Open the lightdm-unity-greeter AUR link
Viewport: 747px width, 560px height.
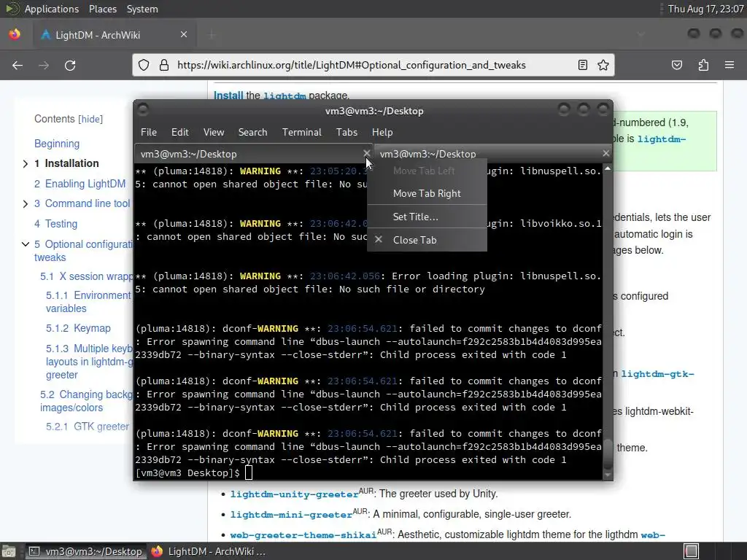294,494
